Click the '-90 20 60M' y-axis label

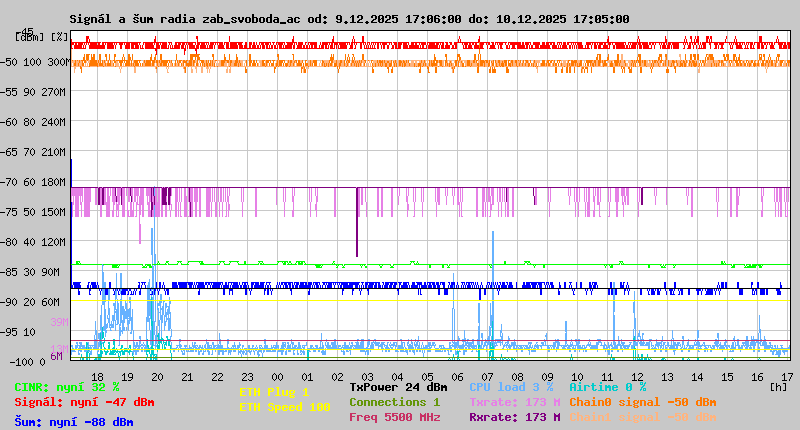30,302
